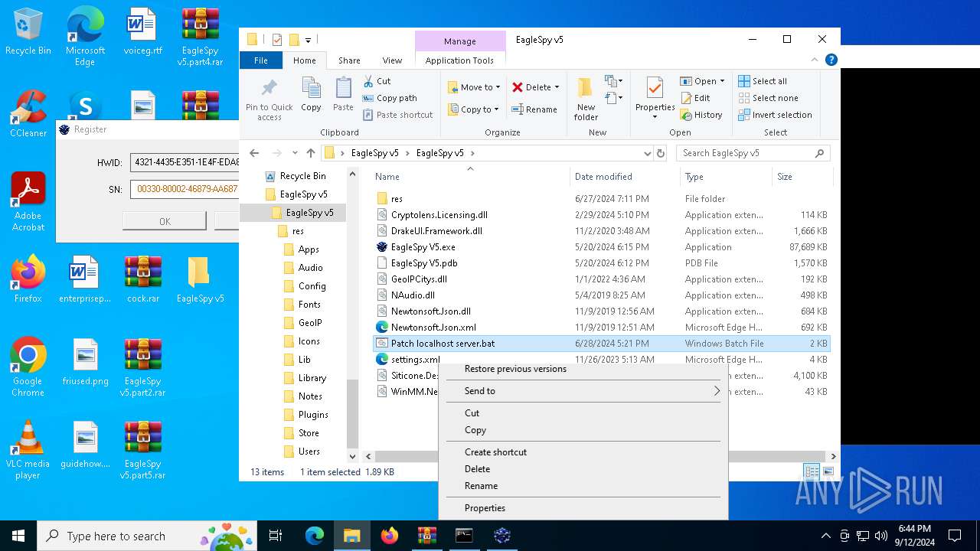
Task: Click the HWID field in Register
Action: [185, 162]
